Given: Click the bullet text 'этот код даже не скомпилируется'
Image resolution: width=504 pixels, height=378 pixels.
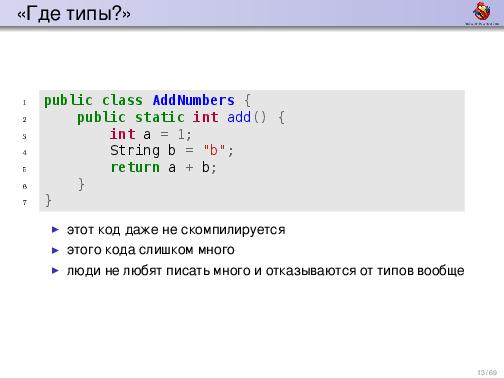Looking at the screenshot, I should click(176, 230).
